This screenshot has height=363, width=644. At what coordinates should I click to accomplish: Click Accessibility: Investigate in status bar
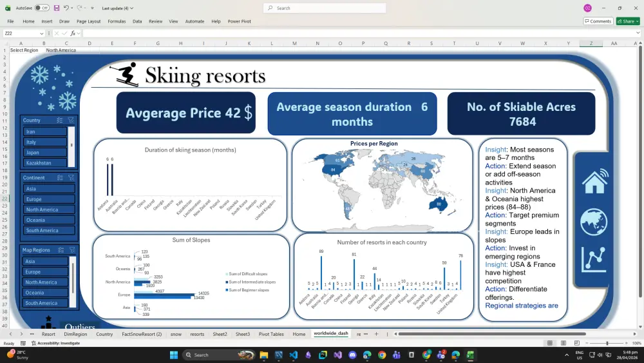click(55, 343)
